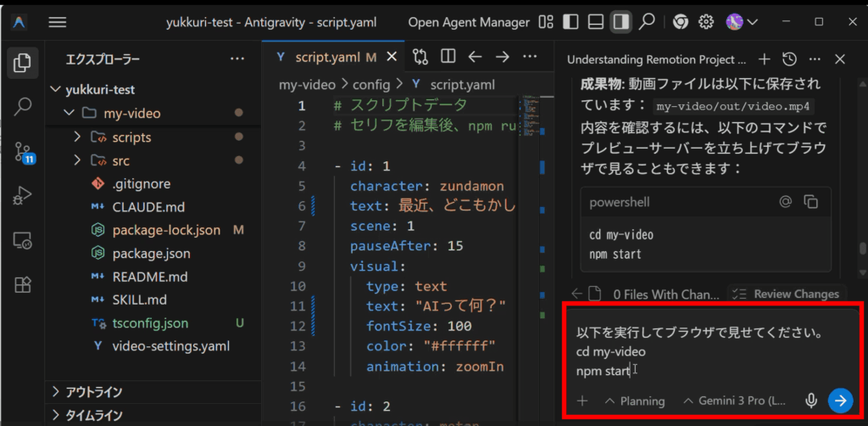The height and width of the screenshot is (426, 868).
Task: Toggle the bottom panel layout button
Action: [596, 22]
